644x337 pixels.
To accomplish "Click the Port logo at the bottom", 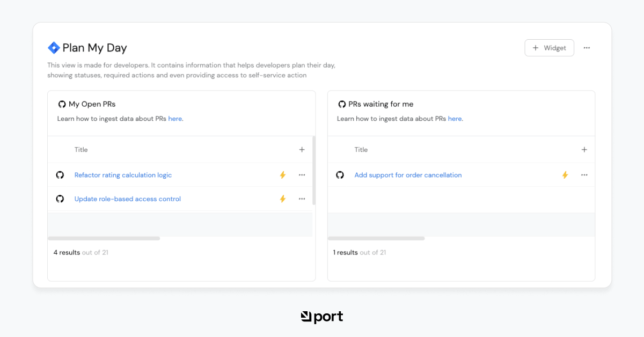I will tap(322, 317).
